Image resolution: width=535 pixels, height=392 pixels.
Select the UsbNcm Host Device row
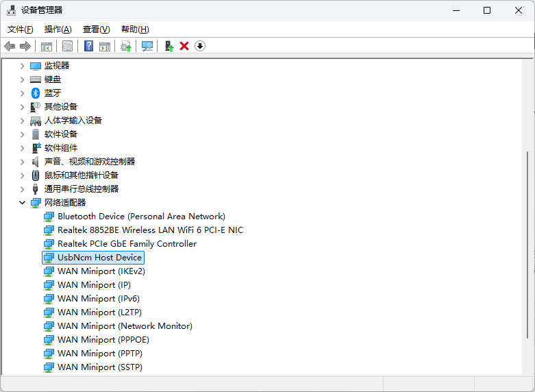coord(93,258)
